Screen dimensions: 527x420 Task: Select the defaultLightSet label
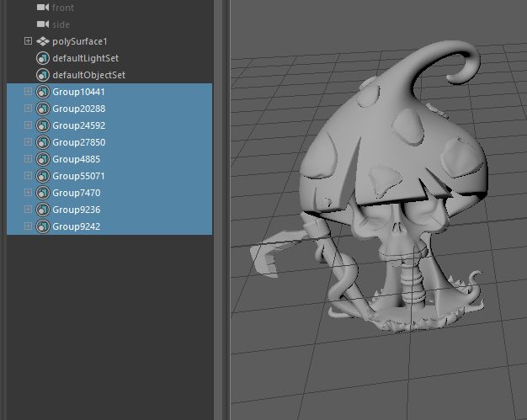tap(85, 58)
